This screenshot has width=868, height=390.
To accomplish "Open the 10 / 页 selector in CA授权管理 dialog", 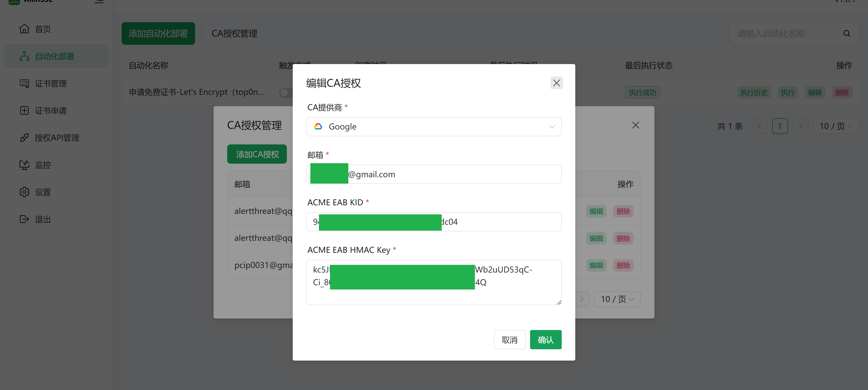I will (617, 299).
